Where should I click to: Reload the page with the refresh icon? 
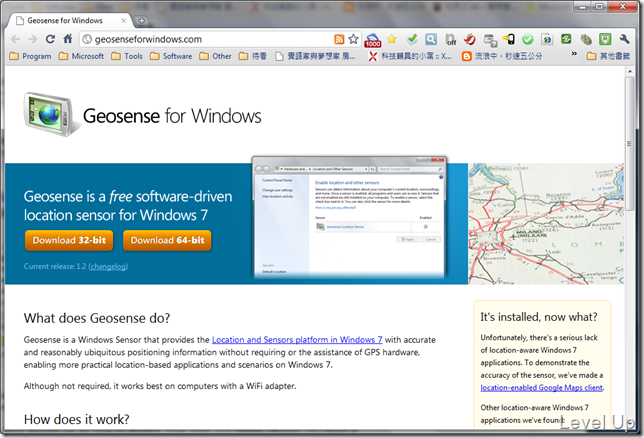(50, 39)
